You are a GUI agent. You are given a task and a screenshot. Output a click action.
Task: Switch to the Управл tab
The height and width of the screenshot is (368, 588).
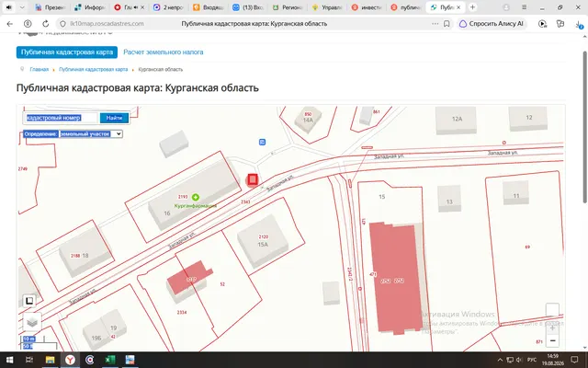click(x=327, y=7)
